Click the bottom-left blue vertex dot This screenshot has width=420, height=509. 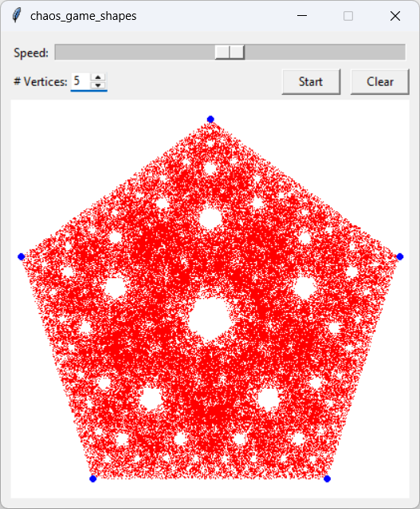point(93,479)
